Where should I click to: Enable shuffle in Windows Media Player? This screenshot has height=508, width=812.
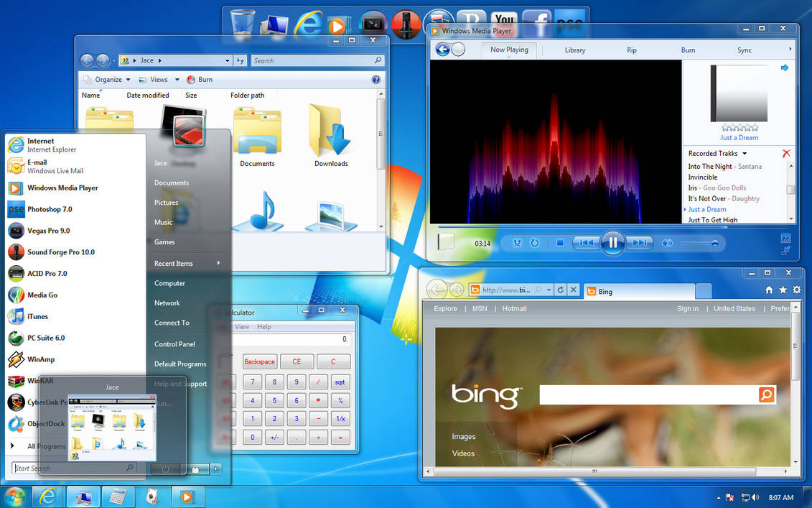coord(517,243)
